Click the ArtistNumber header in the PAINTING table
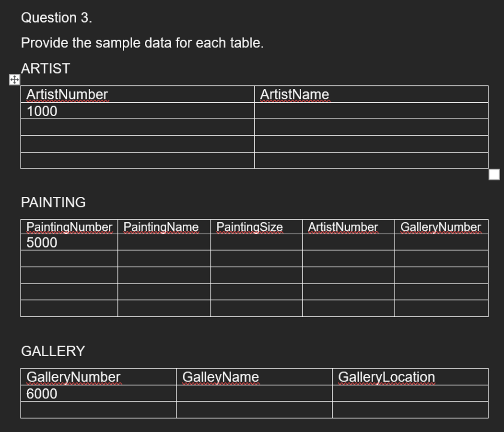Viewport: 504px width, 432px height. [x=349, y=227]
